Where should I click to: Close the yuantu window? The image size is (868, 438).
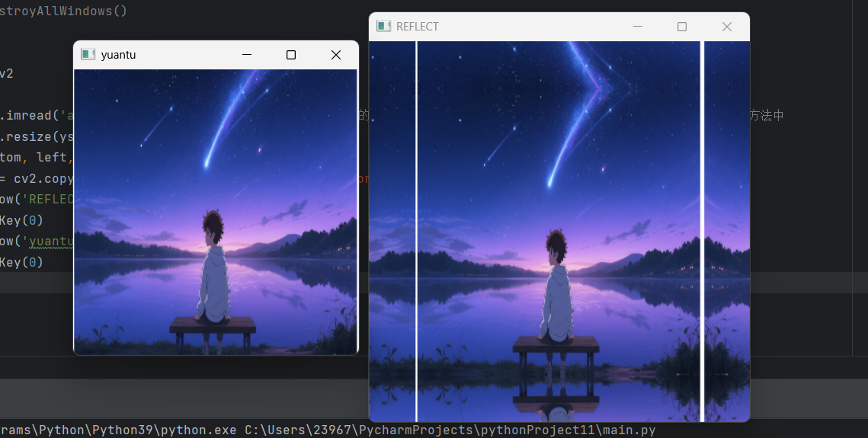pos(336,55)
